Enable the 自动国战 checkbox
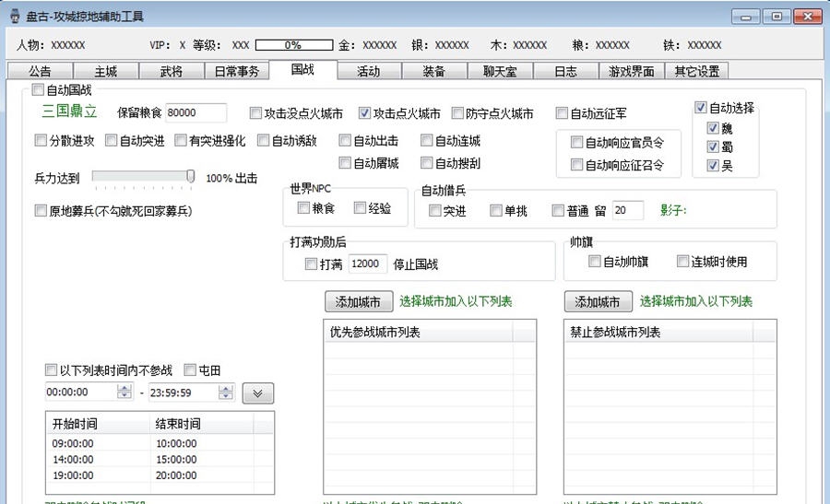 (38, 90)
